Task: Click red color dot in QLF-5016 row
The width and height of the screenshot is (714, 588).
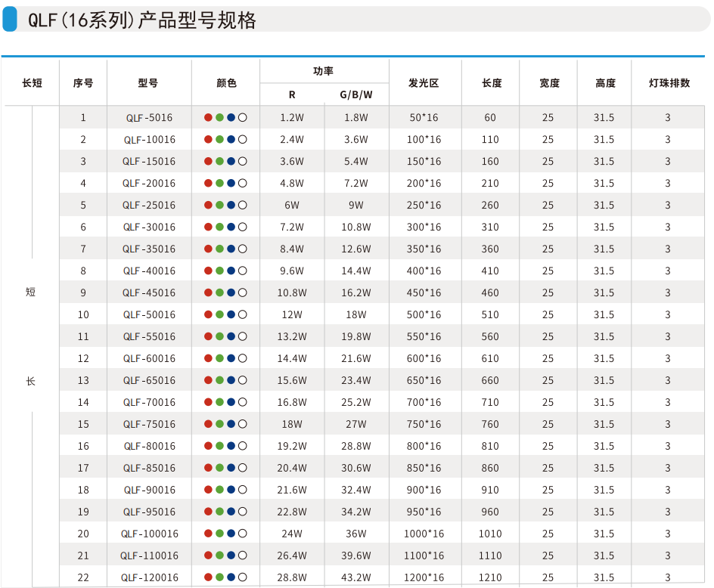Action: click(x=208, y=118)
